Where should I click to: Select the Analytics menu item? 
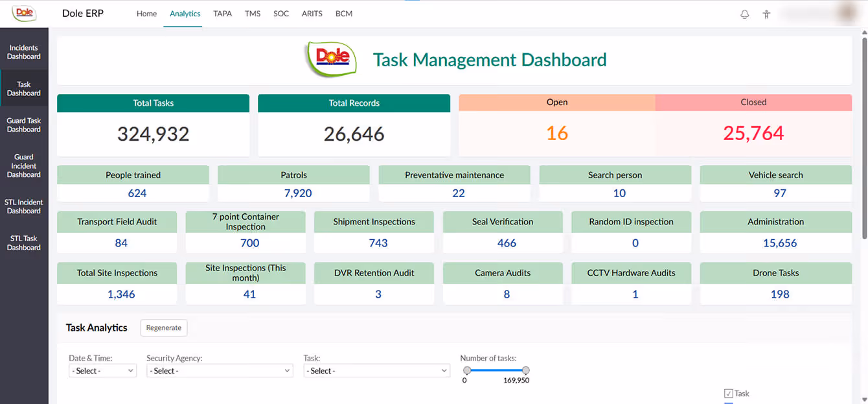tap(185, 14)
